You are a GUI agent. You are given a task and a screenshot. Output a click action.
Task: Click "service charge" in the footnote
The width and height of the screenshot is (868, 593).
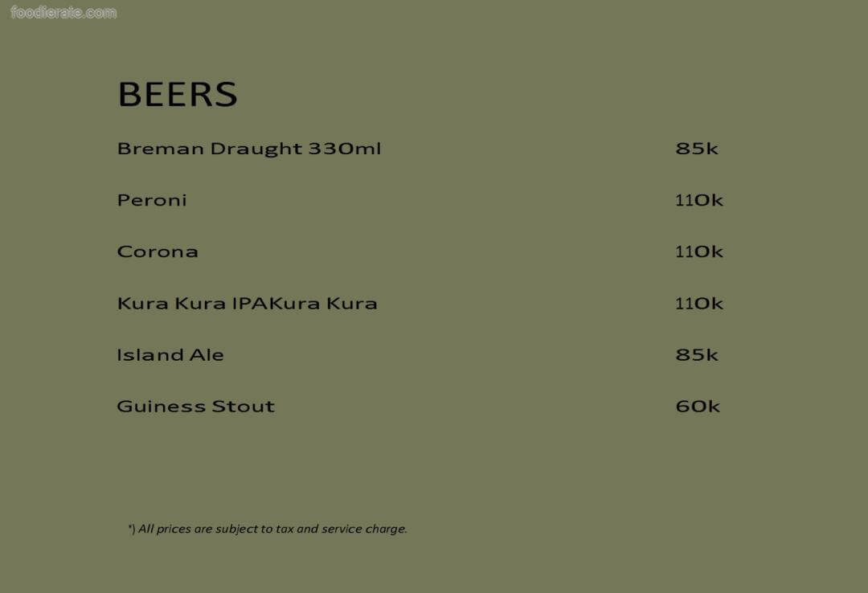[364, 529]
